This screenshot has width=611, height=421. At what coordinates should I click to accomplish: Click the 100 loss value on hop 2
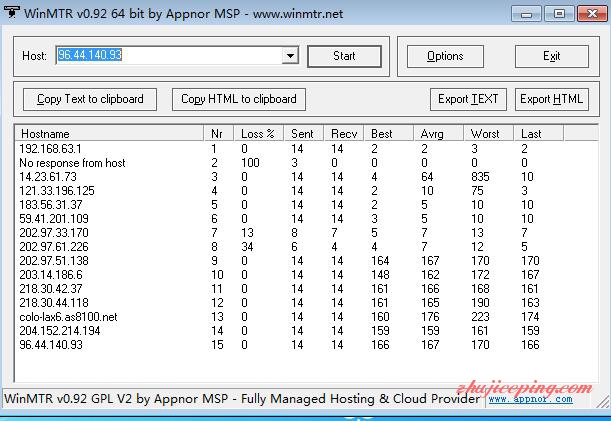tap(250, 163)
